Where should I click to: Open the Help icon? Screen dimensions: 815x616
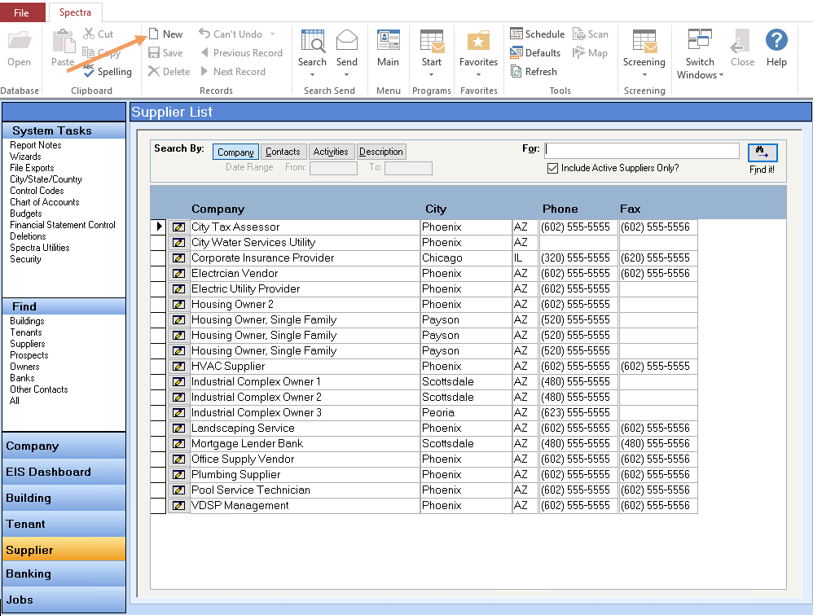coord(777,40)
